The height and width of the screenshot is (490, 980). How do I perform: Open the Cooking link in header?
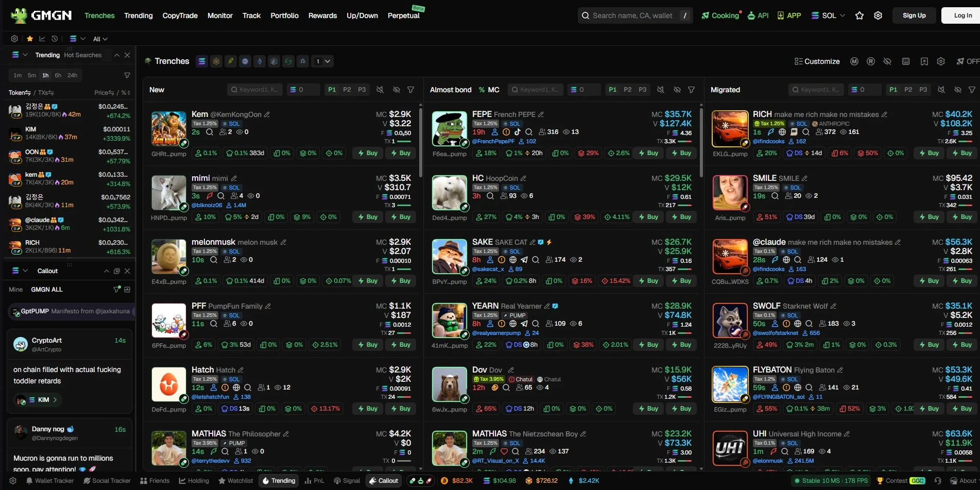pyautogui.click(x=720, y=15)
